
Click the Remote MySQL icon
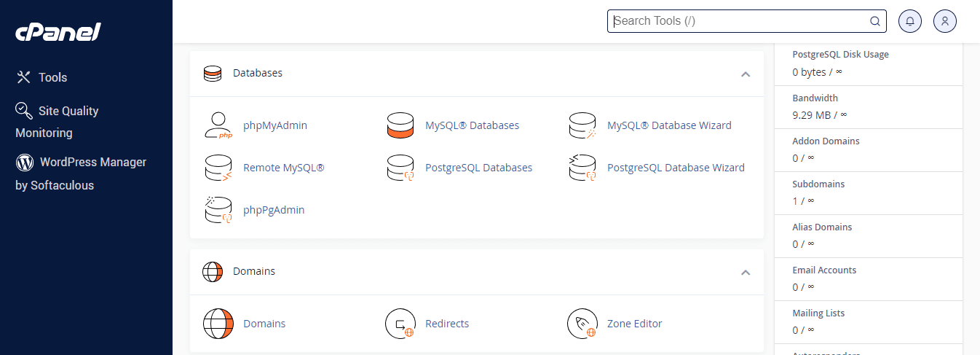click(x=218, y=168)
